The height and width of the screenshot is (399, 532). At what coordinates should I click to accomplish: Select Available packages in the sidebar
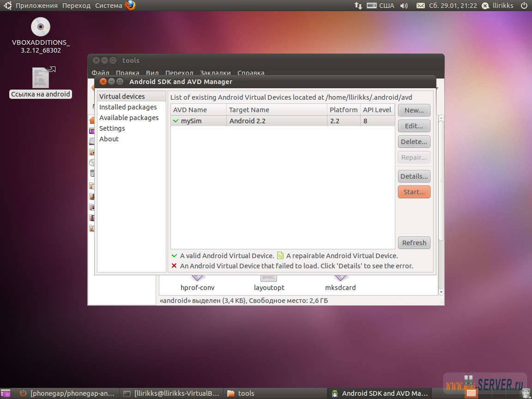[132, 118]
